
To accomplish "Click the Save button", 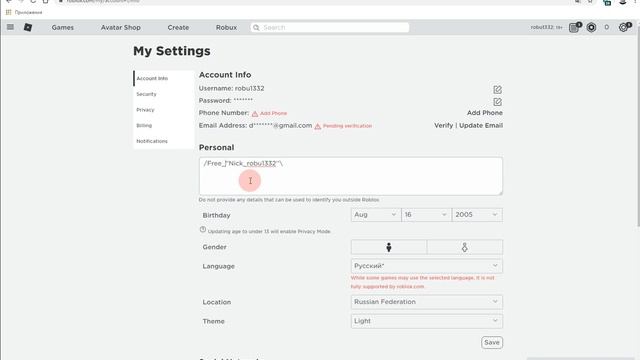I will pyautogui.click(x=492, y=342).
